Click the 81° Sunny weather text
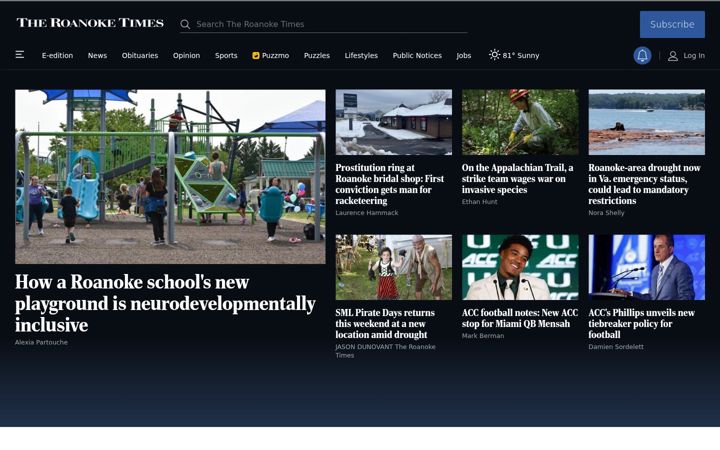This screenshot has width=720, height=450. (x=521, y=56)
